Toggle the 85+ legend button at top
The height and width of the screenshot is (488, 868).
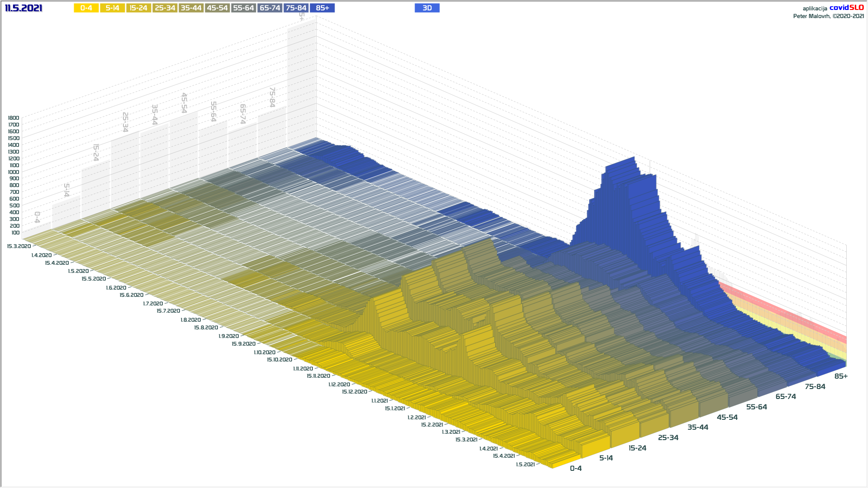click(322, 8)
